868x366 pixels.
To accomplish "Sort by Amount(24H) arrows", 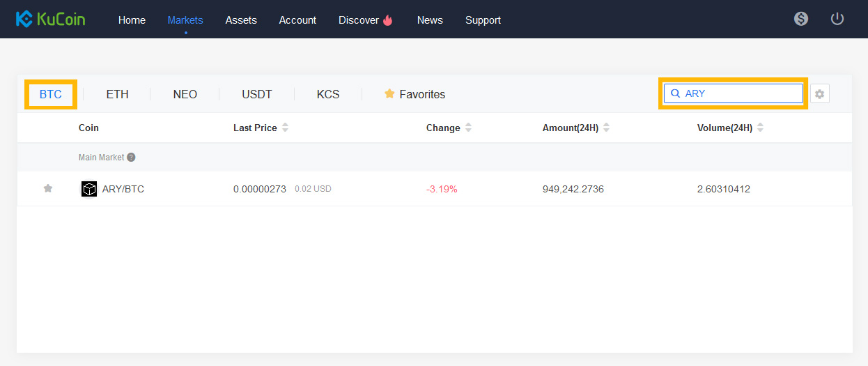I will (606, 128).
